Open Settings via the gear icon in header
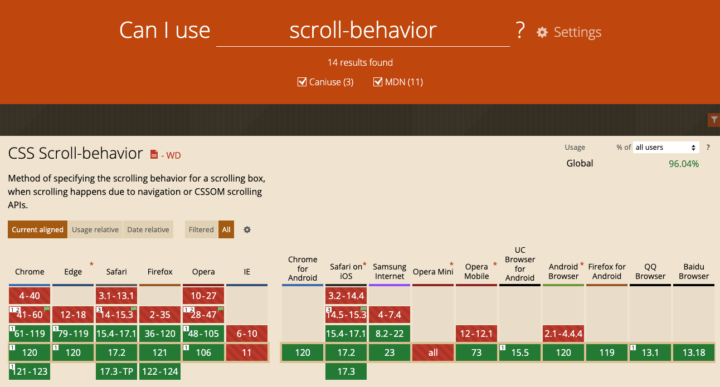 pyautogui.click(x=542, y=32)
